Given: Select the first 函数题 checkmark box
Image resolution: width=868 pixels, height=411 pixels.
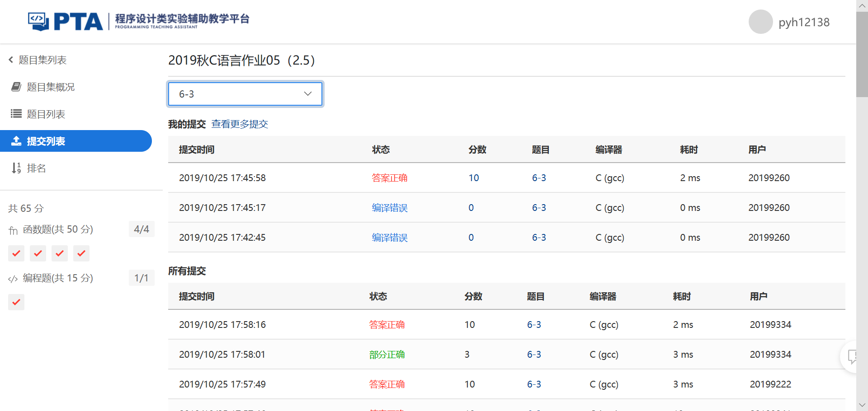Looking at the screenshot, I should (16, 253).
